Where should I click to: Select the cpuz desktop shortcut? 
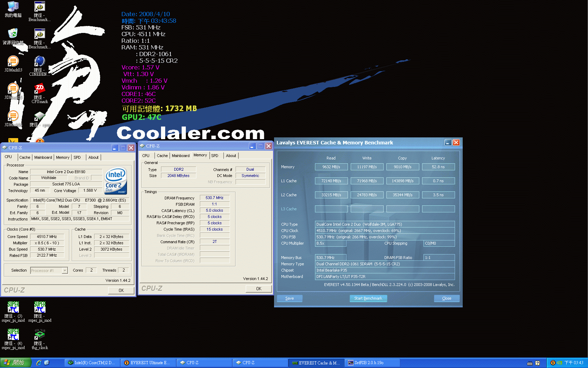point(40,118)
